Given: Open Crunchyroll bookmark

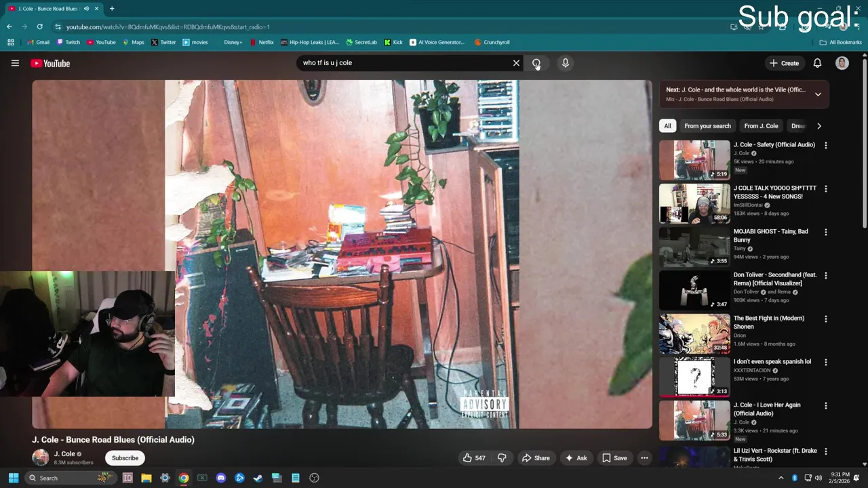Looking at the screenshot, I should (x=492, y=42).
